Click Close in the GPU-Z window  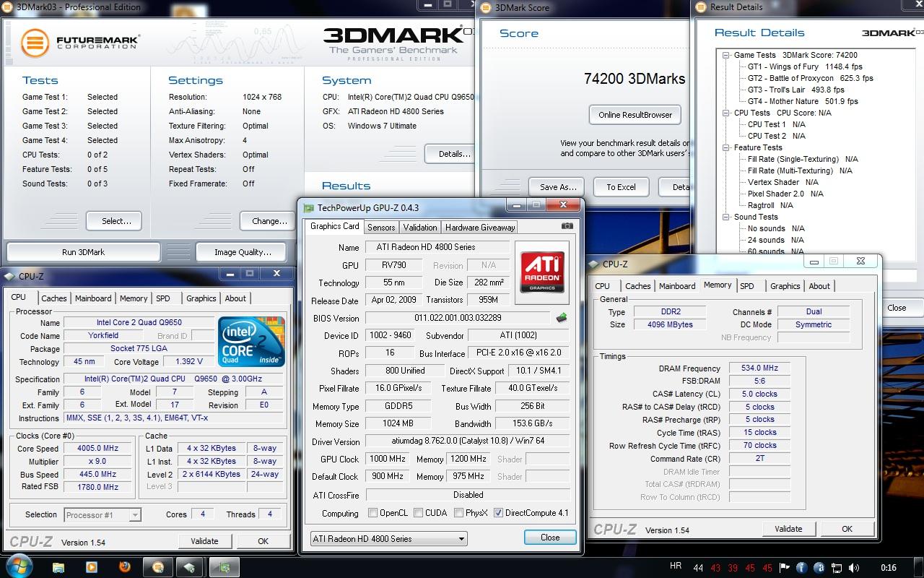click(x=550, y=538)
